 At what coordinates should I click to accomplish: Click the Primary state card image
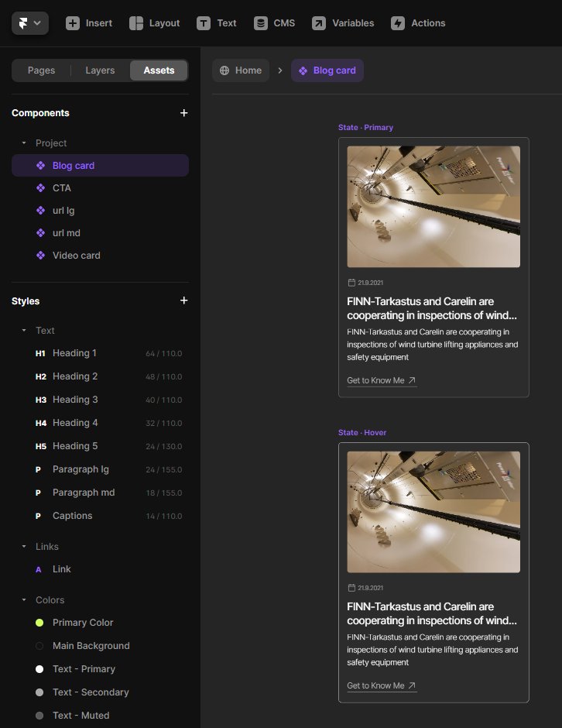coord(433,207)
